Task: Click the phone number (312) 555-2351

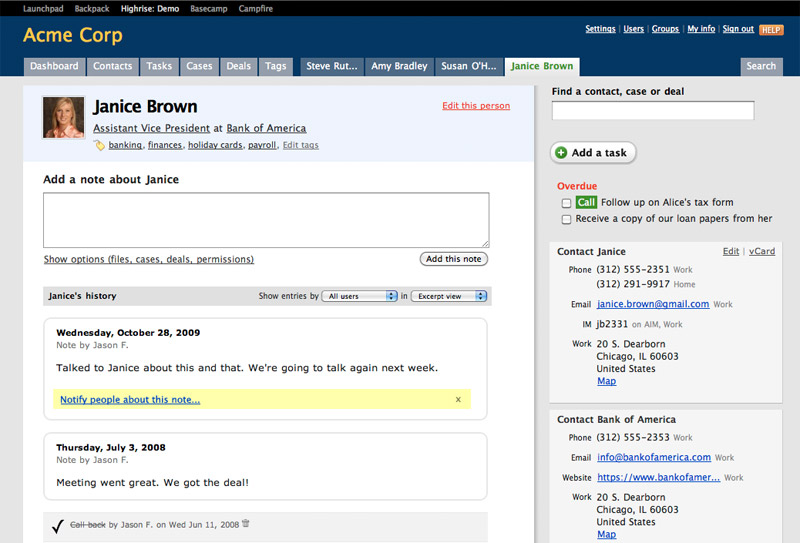Action: click(633, 269)
